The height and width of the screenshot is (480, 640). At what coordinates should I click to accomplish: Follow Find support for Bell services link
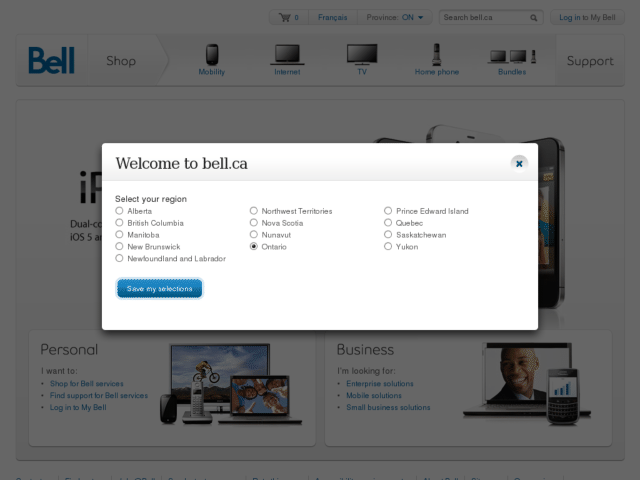coord(99,396)
